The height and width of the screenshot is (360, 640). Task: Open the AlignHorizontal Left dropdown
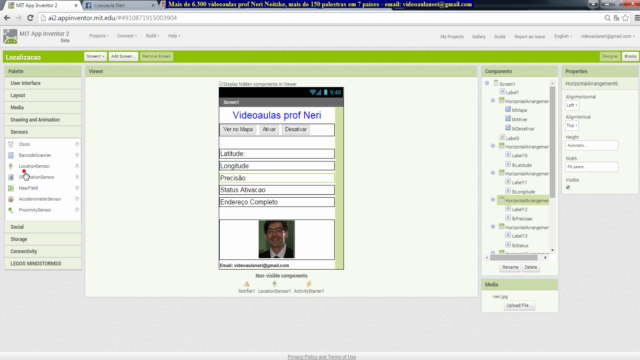[x=572, y=105]
